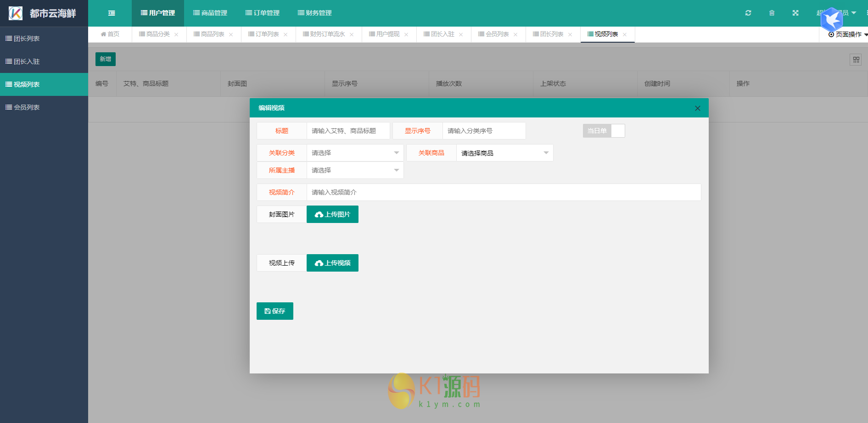Image resolution: width=868 pixels, height=423 pixels.
Task: Click the trash clear-cache icon
Action: [x=772, y=13]
